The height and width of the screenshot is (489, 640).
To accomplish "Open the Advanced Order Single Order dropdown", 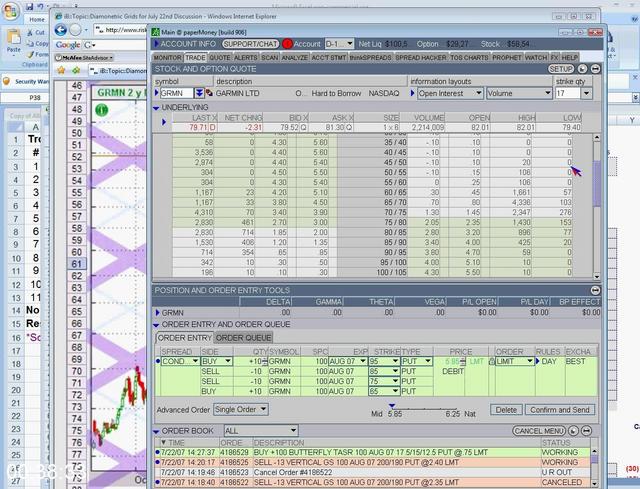I will click(241, 410).
